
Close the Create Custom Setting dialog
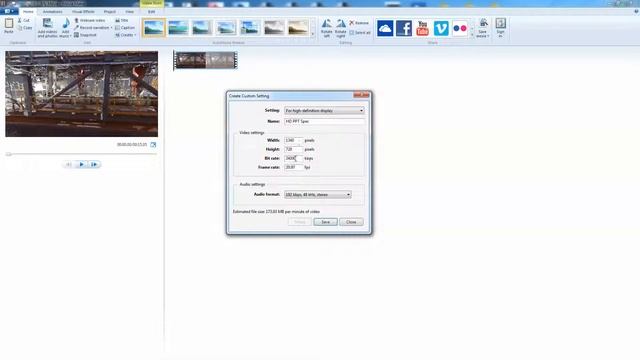click(361, 95)
